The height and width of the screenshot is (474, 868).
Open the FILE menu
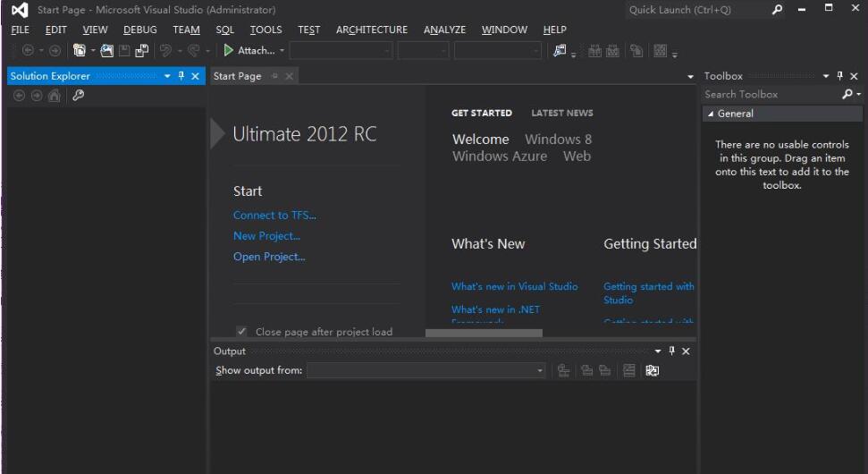21,30
